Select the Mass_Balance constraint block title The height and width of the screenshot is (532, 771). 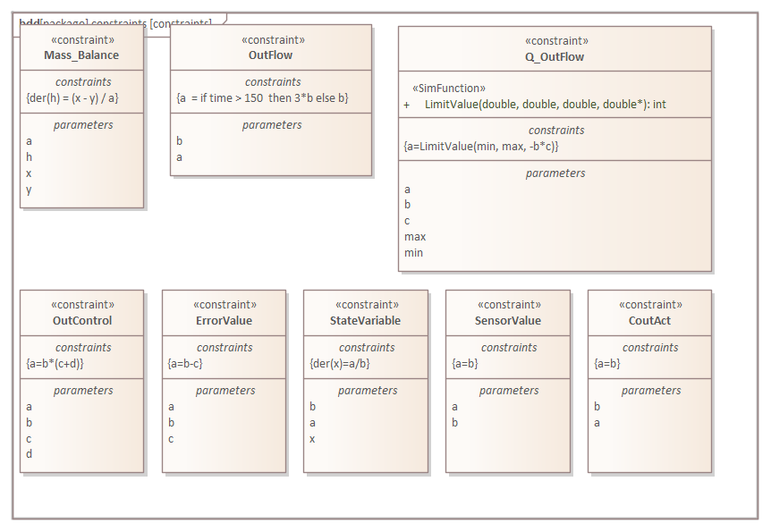point(81,55)
